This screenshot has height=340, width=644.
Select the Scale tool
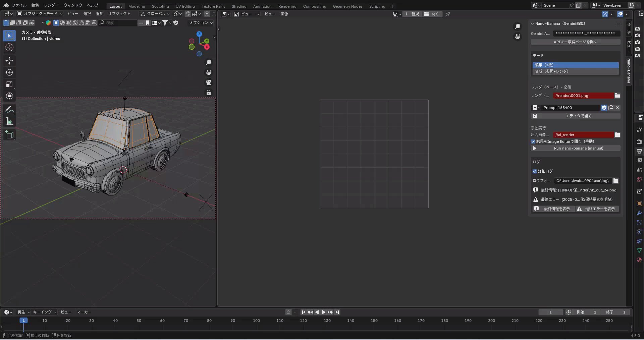coord(9,84)
